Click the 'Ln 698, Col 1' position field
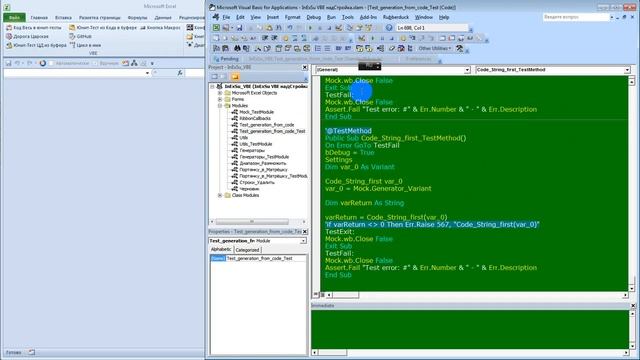 point(432,28)
